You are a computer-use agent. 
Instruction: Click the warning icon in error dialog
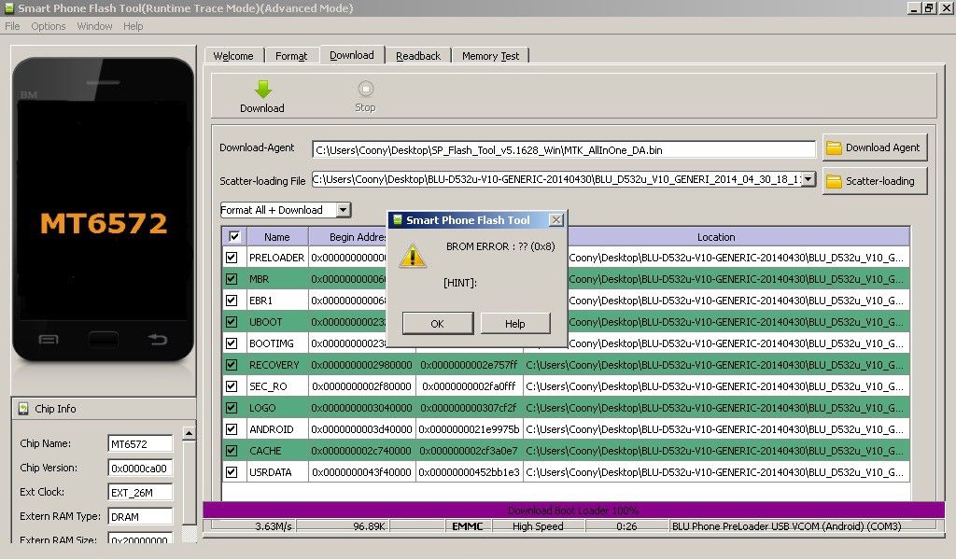(x=412, y=256)
